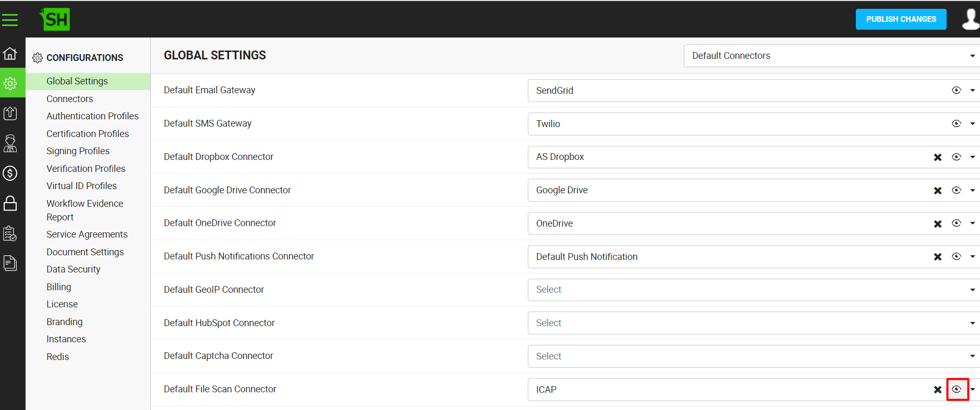Image resolution: width=980 pixels, height=410 pixels.
Task: Open the Default Connectors dropdown
Action: click(831, 56)
